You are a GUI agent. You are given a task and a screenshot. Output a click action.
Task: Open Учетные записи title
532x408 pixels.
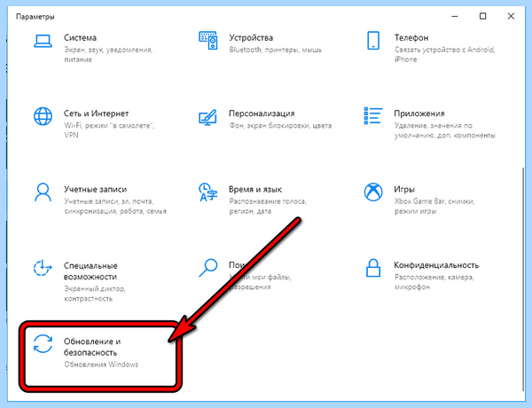(x=96, y=189)
